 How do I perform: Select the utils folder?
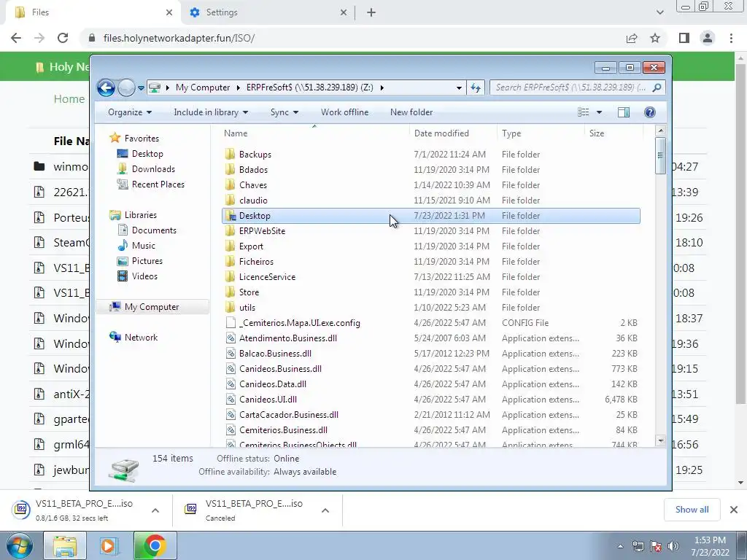[x=430, y=308]
